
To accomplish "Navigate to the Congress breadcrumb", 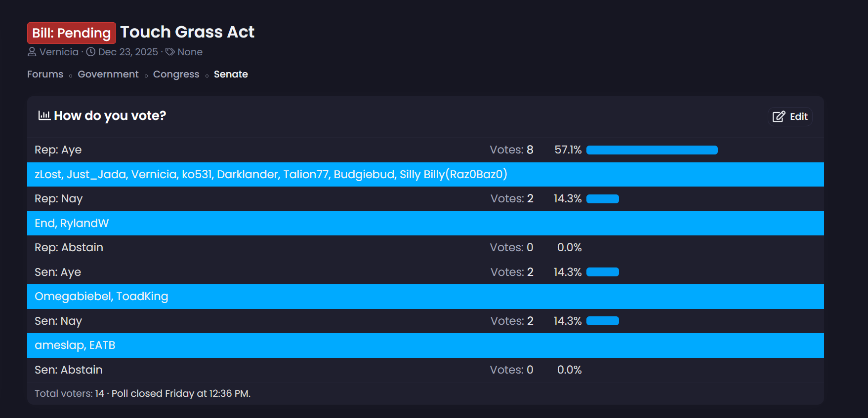I will point(176,74).
